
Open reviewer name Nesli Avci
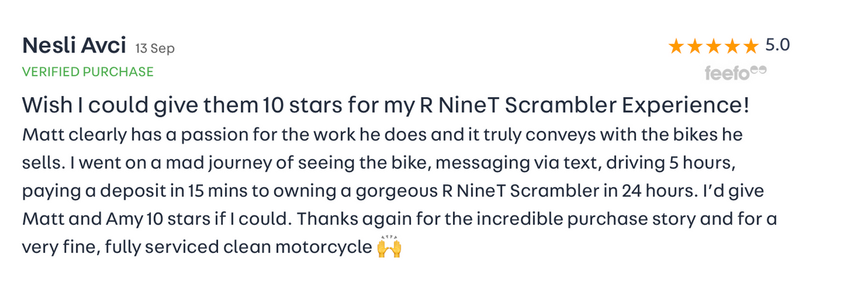point(74,45)
